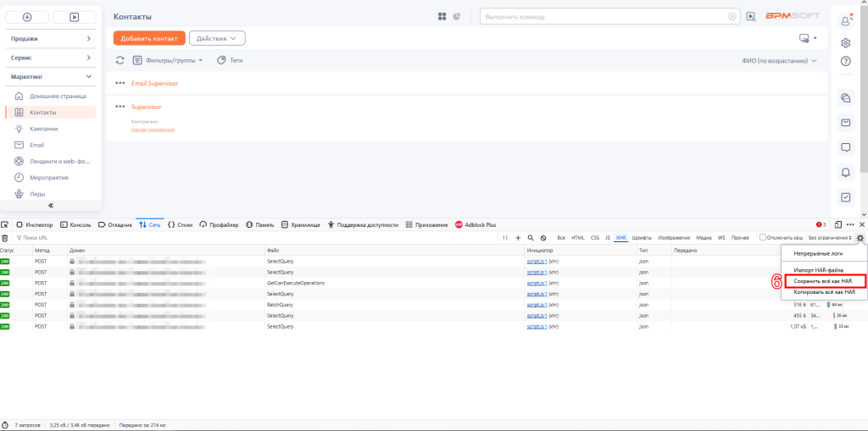Click the Добавить контакт button
The width and height of the screenshot is (868, 431).
point(149,39)
